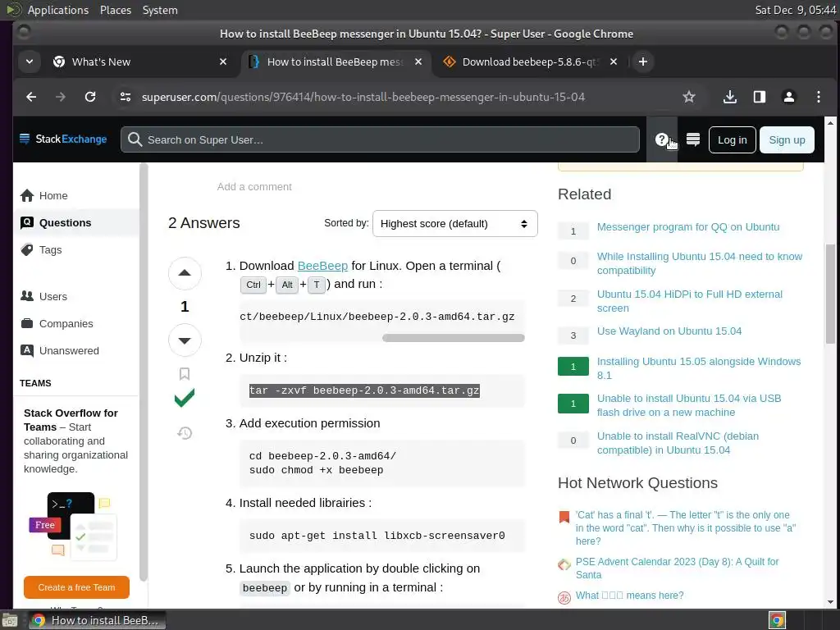Open Ubuntu 15.04 HiDPi external screen link
The width and height of the screenshot is (840, 630).
[x=689, y=301]
